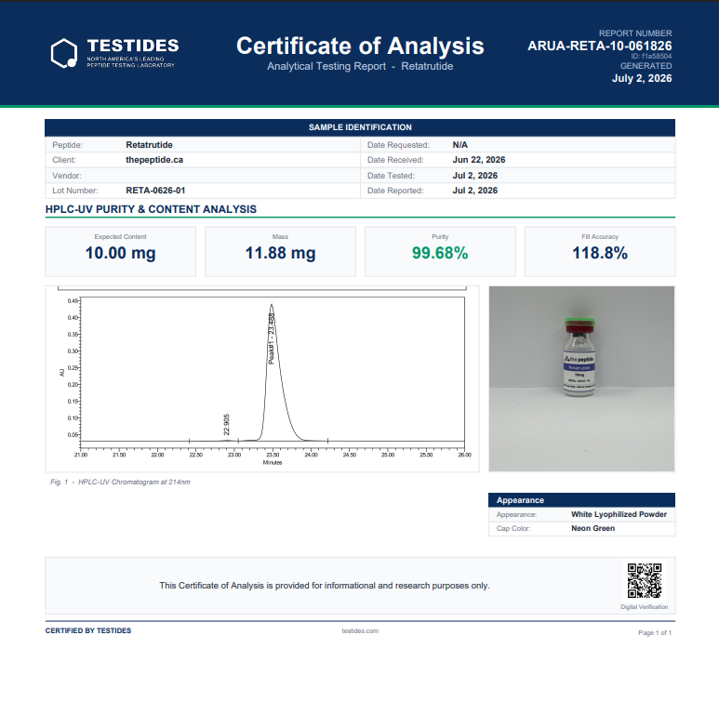Click the Appearance table header

(x=581, y=500)
